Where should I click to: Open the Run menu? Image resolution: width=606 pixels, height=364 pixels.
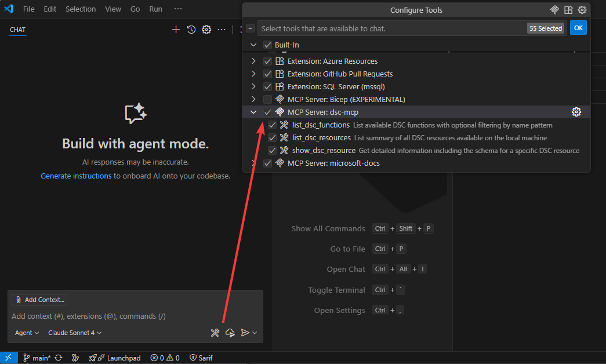[x=155, y=9]
